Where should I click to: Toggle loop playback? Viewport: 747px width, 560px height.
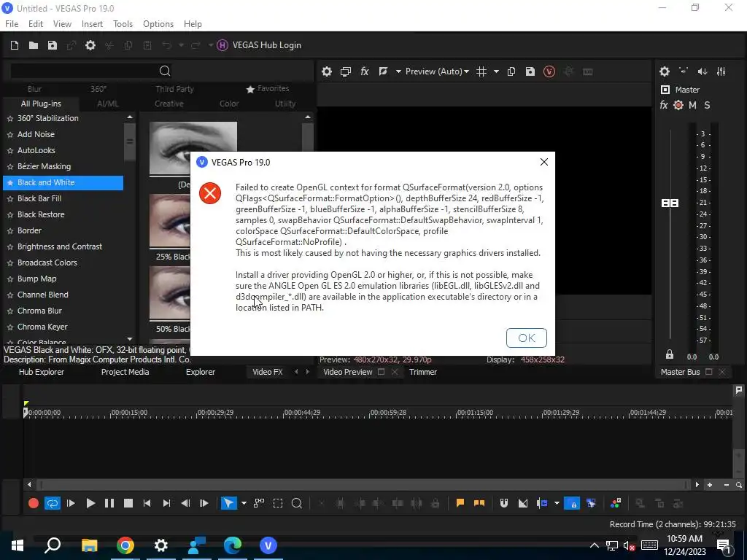point(52,503)
